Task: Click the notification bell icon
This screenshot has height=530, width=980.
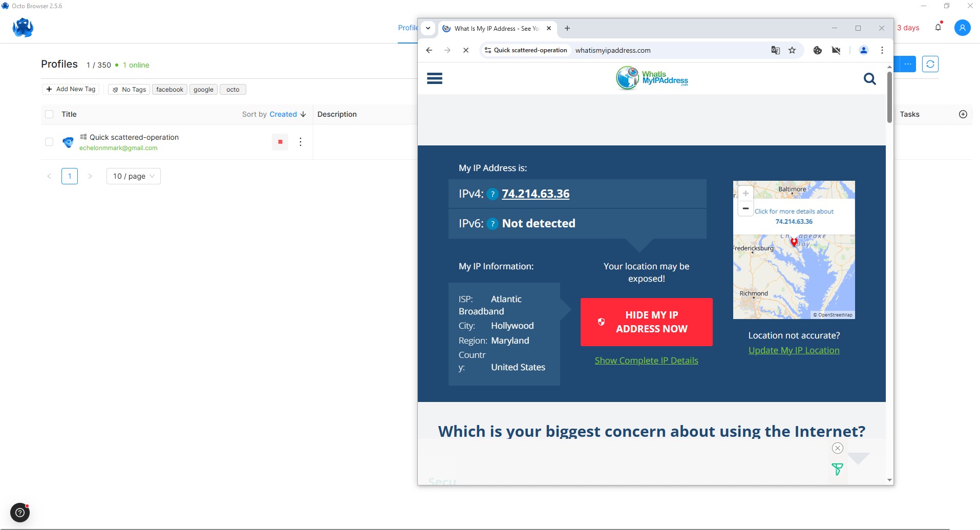Action: point(938,28)
